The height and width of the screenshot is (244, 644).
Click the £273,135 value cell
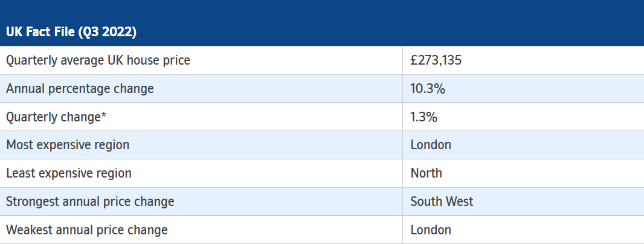(436, 60)
